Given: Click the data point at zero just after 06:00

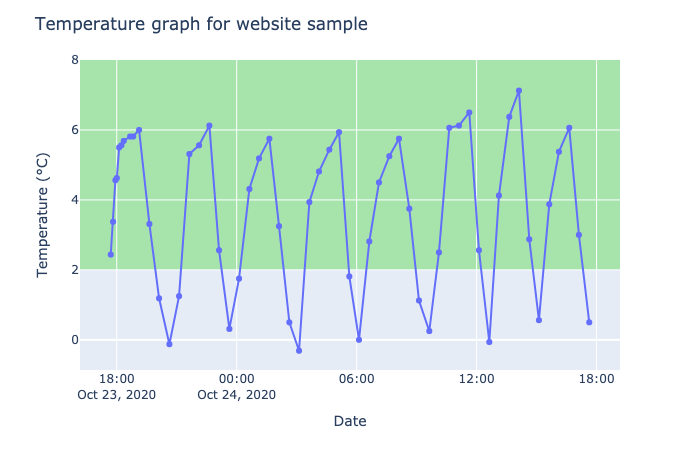Looking at the screenshot, I should pos(359,340).
